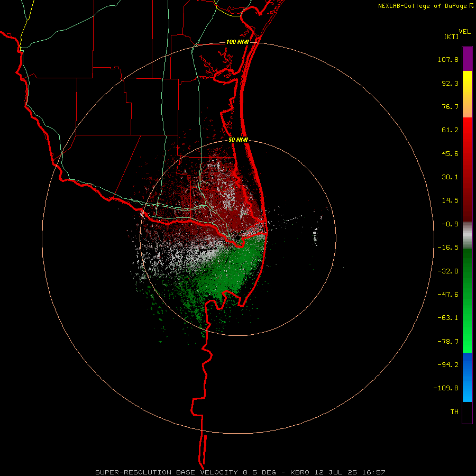Click the NEXLAB-College of DuPage watermark text
The image size is (476, 476).
pos(425,6)
